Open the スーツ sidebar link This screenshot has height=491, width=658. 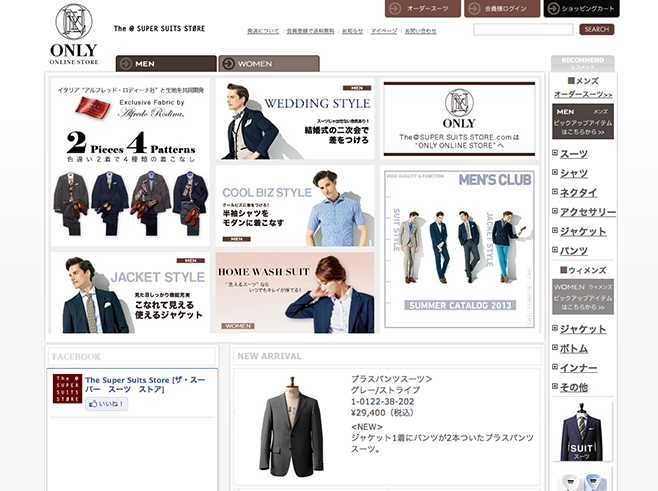point(574,154)
